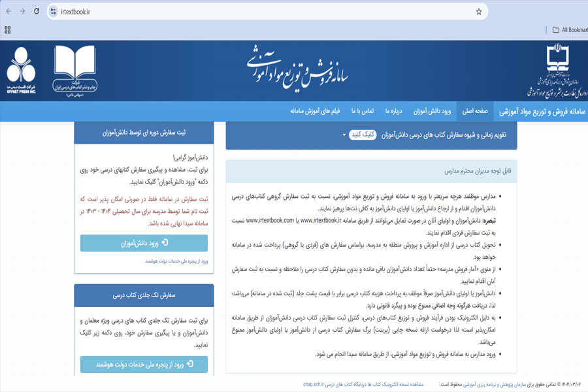This screenshot has height=392, width=588.
Task: Open the www.irtextbook.com link in the notice
Action: (x=270, y=221)
